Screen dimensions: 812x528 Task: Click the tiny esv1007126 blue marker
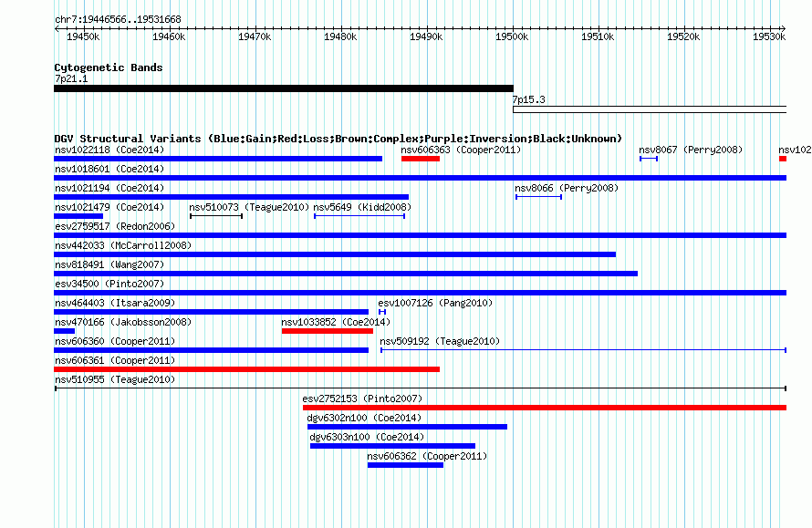click(x=382, y=312)
